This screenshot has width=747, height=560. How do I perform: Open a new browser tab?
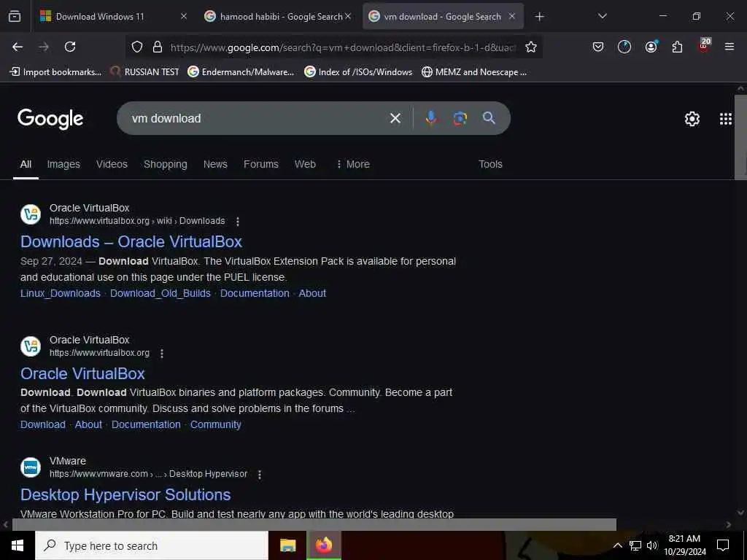(x=539, y=17)
